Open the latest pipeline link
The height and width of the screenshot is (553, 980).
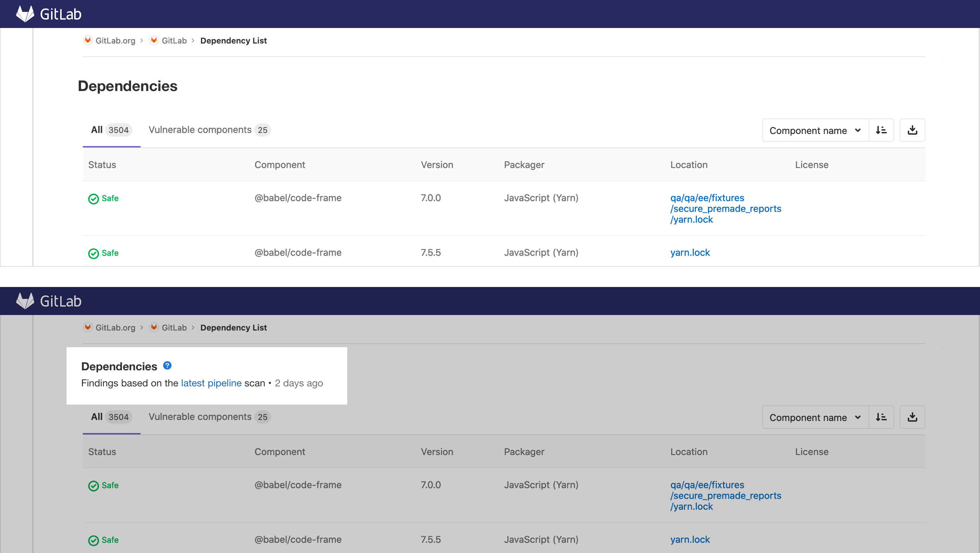coord(211,383)
